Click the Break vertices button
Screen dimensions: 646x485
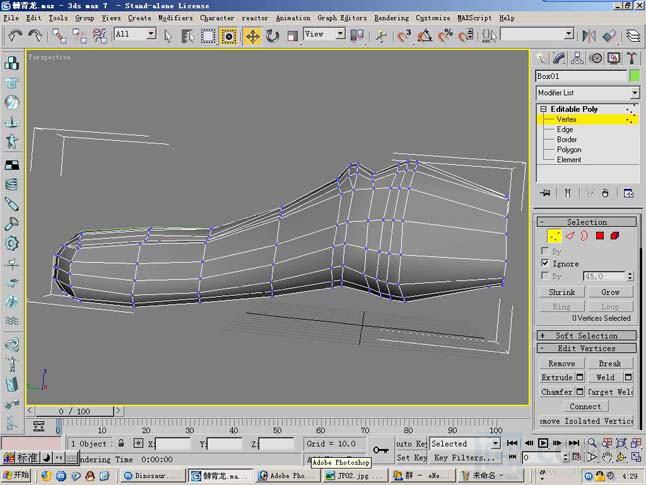[610, 363]
